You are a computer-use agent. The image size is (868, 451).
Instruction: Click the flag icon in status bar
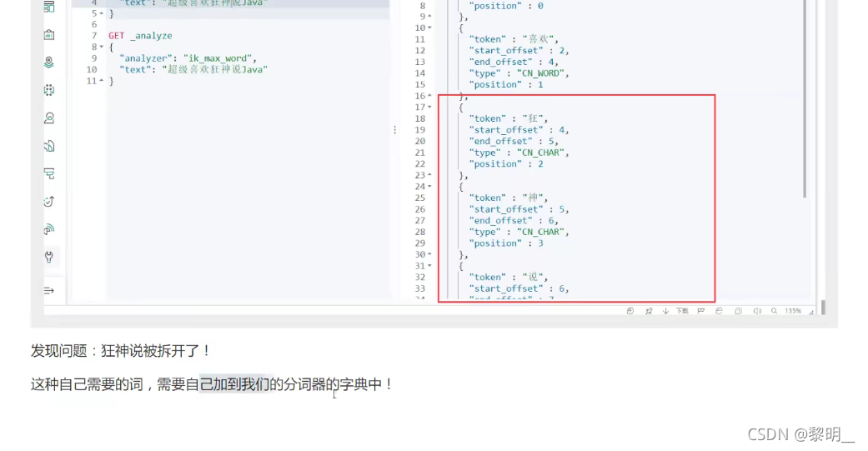click(x=701, y=311)
